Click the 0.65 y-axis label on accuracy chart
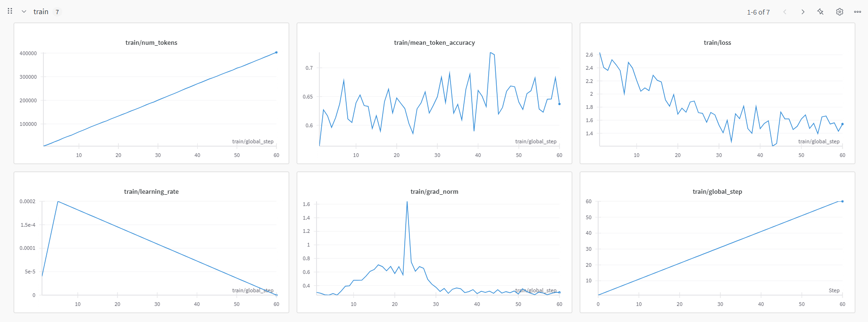This screenshot has width=868, height=322. (x=308, y=97)
